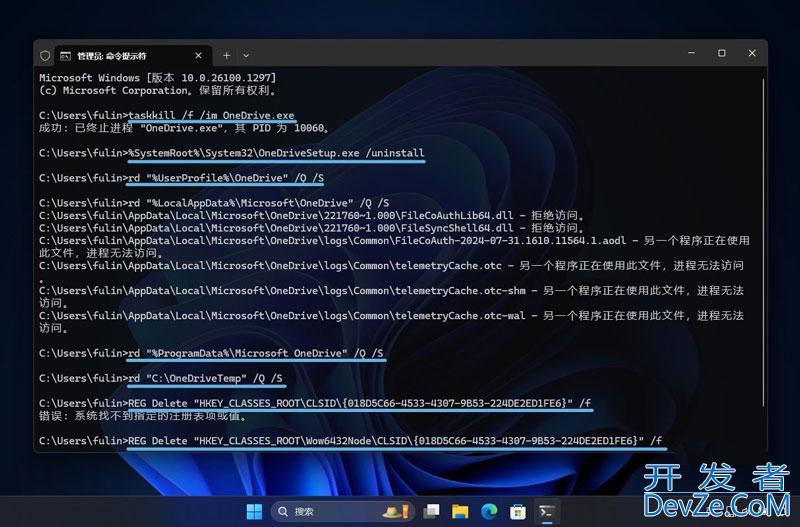Click the rd "C:\OneDriveTemp" command
Screen dimensions: 800x527
click(205, 378)
